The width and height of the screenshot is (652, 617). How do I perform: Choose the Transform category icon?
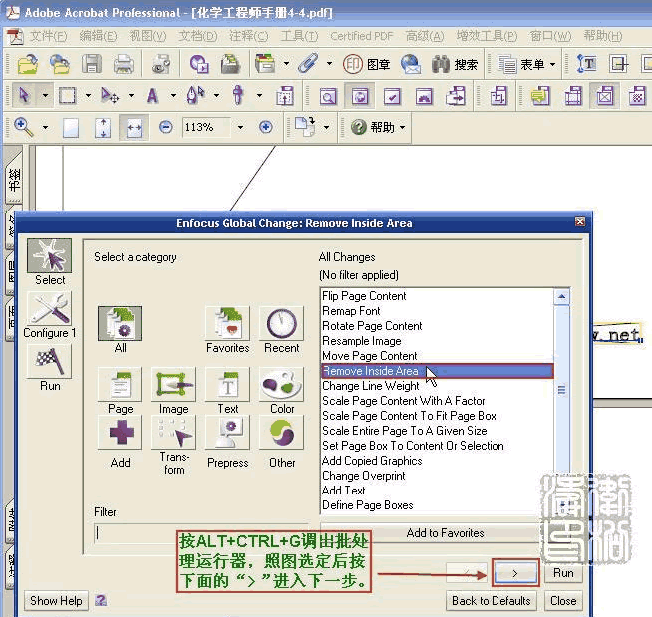click(173, 433)
